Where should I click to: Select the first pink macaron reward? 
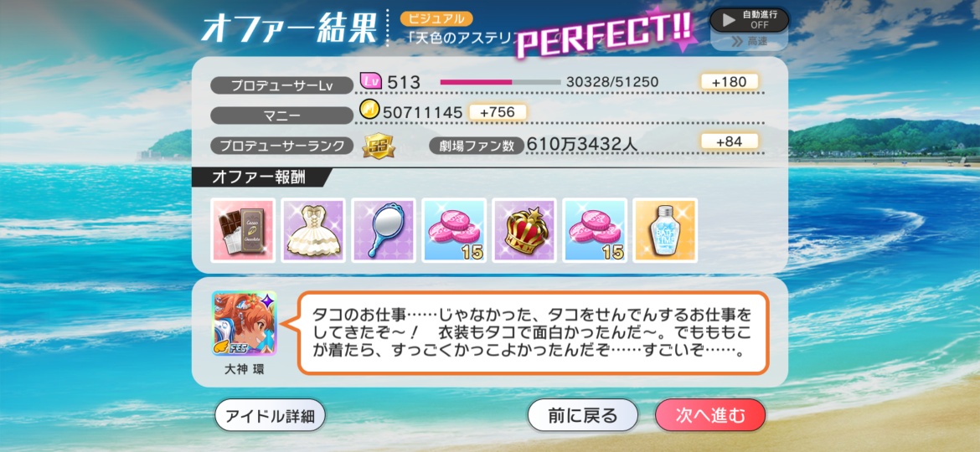[454, 230]
